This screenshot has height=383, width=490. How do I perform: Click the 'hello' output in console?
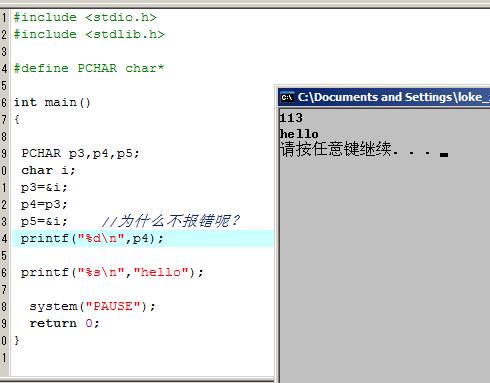[299, 134]
